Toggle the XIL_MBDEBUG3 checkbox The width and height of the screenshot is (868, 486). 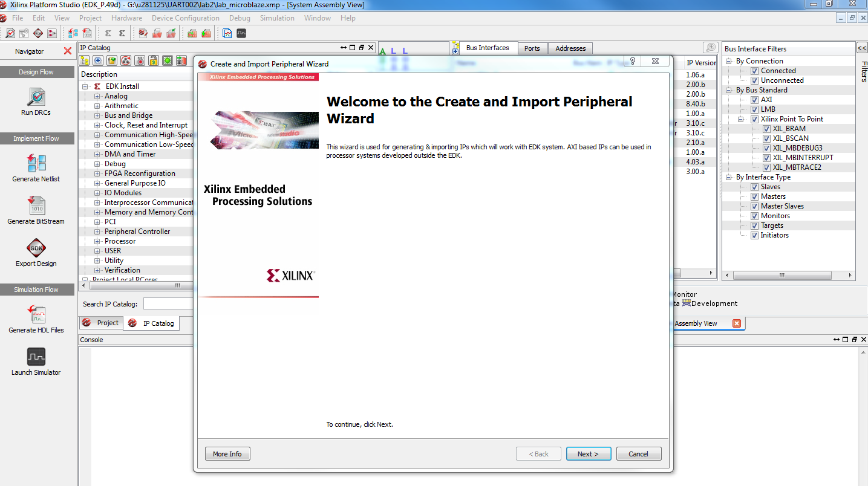pyautogui.click(x=766, y=148)
